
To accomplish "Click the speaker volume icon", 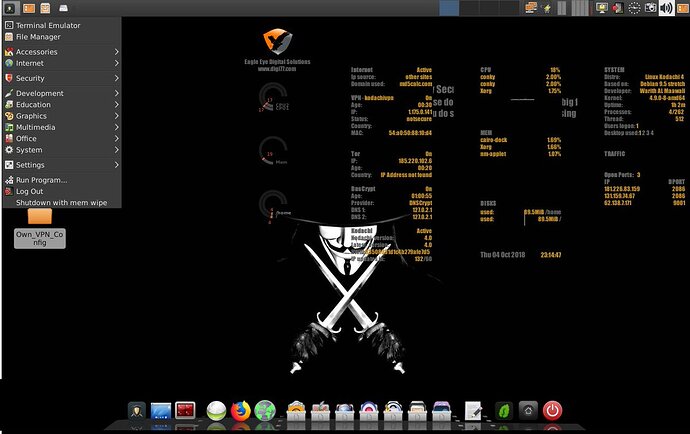I will point(666,8).
